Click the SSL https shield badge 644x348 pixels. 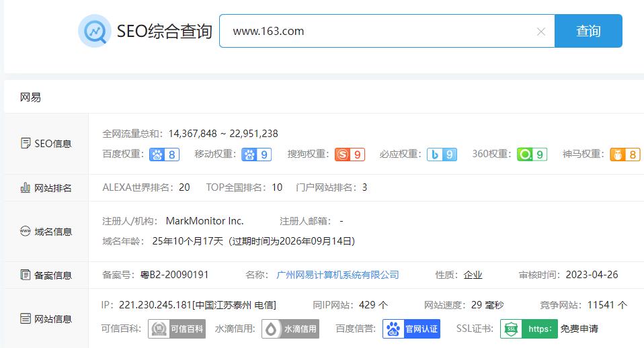click(529, 329)
